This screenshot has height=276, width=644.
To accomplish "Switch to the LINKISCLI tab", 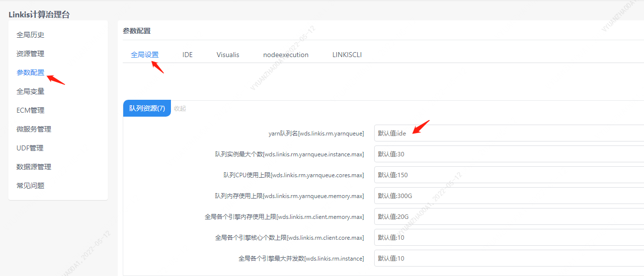I will pyautogui.click(x=347, y=55).
